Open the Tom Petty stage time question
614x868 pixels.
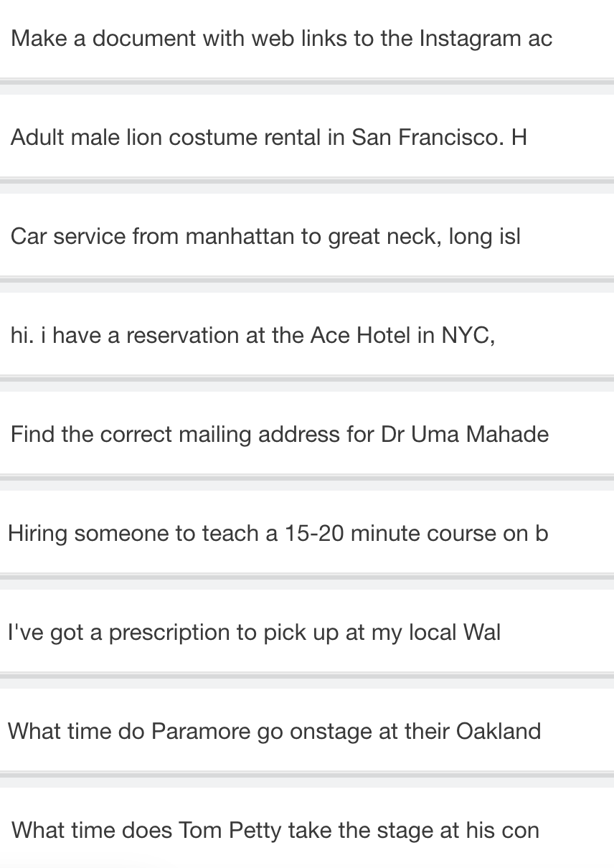[x=275, y=830]
